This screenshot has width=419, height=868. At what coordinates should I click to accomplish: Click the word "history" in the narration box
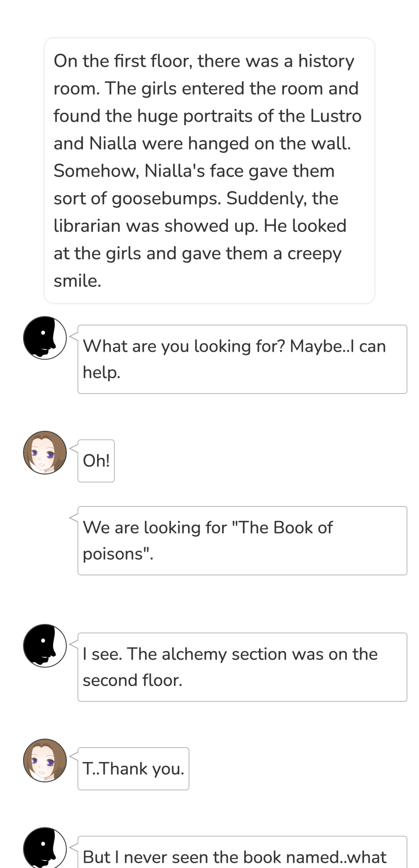(326, 61)
